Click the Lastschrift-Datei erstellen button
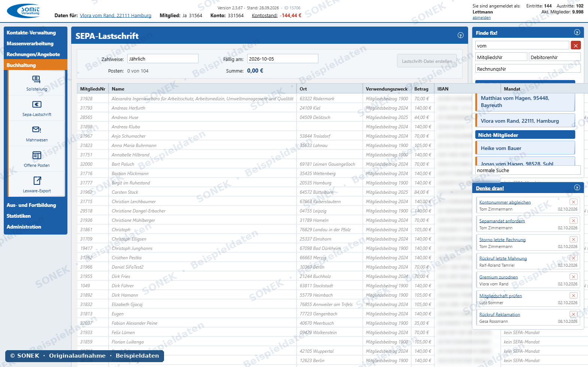 click(x=427, y=61)
